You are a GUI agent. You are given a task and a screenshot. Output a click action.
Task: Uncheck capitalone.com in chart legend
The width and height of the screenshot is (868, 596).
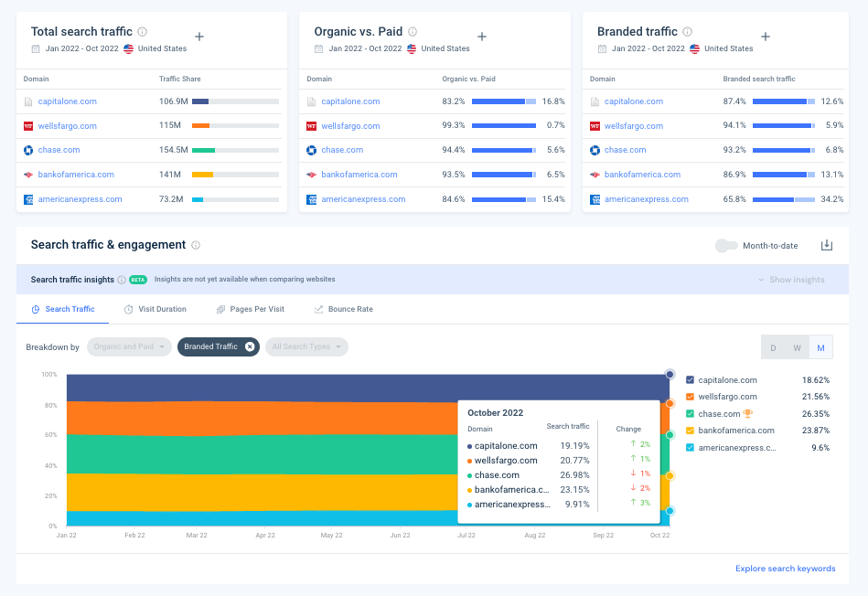pyautogui.click(x=690, y=379)
